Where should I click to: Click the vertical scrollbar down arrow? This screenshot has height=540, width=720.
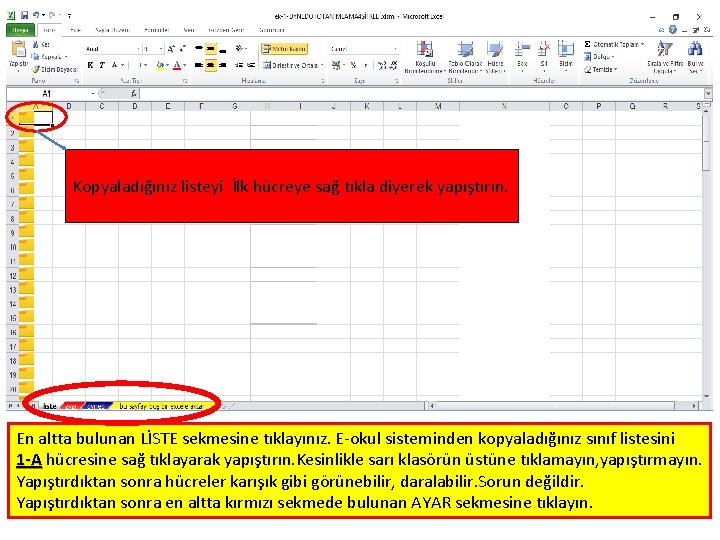tap(706, 396)
